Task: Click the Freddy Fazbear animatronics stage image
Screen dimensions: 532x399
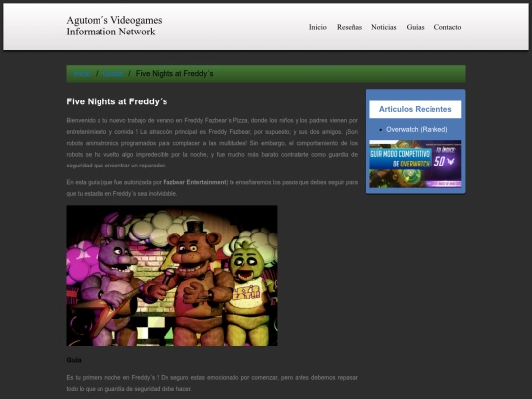Action: [171, 276]
